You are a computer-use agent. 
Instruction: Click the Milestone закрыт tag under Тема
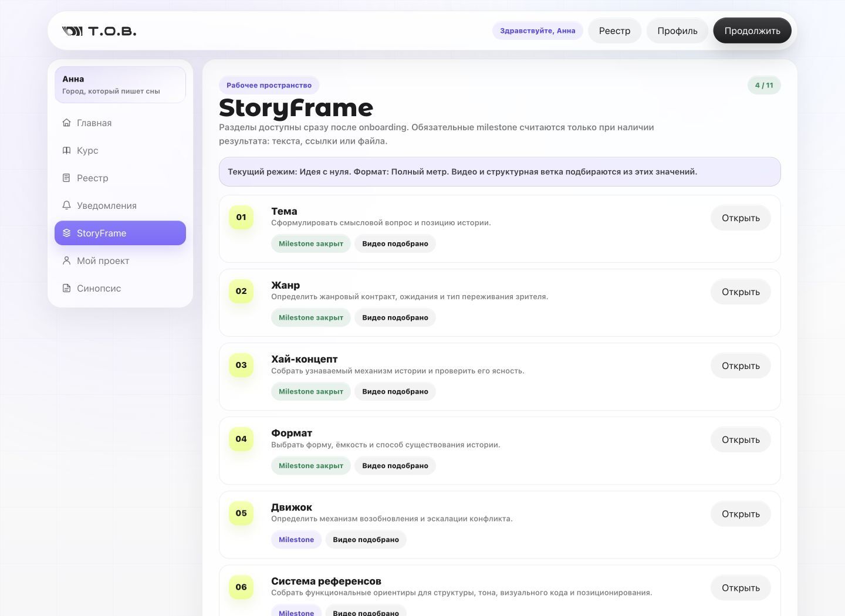coord(311,243)
